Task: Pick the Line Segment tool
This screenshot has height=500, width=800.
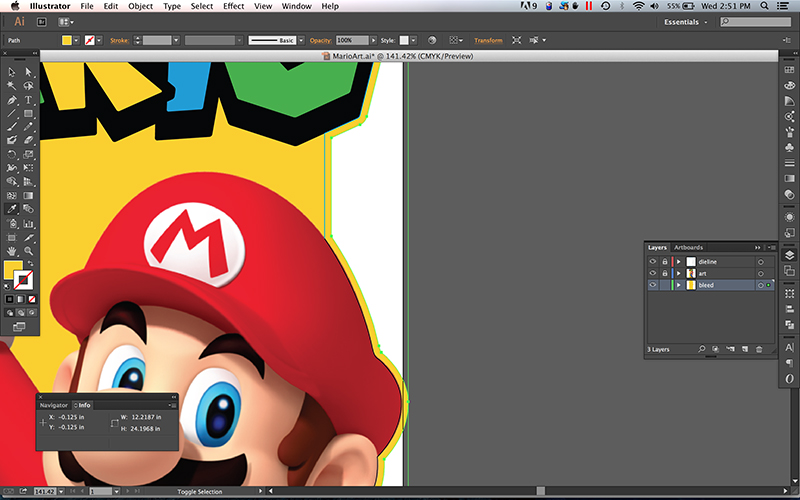Action: click(12, 113)
